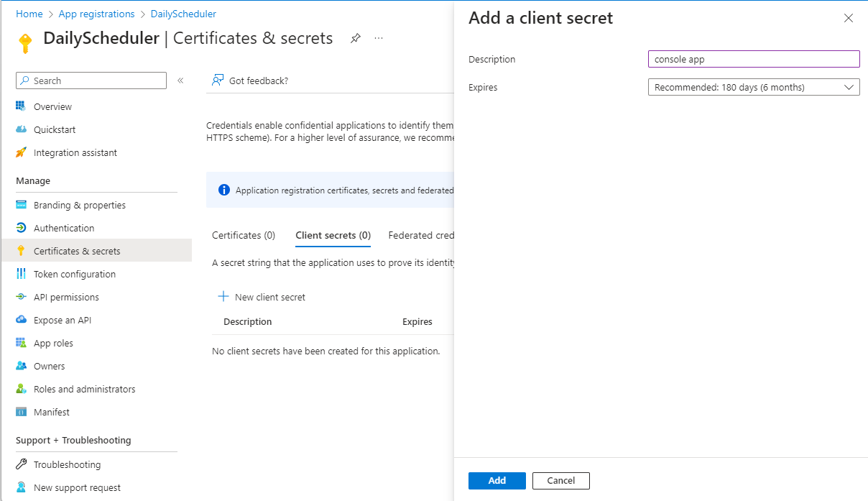
Task: Click the Cancel button
Action: (561, 480)
